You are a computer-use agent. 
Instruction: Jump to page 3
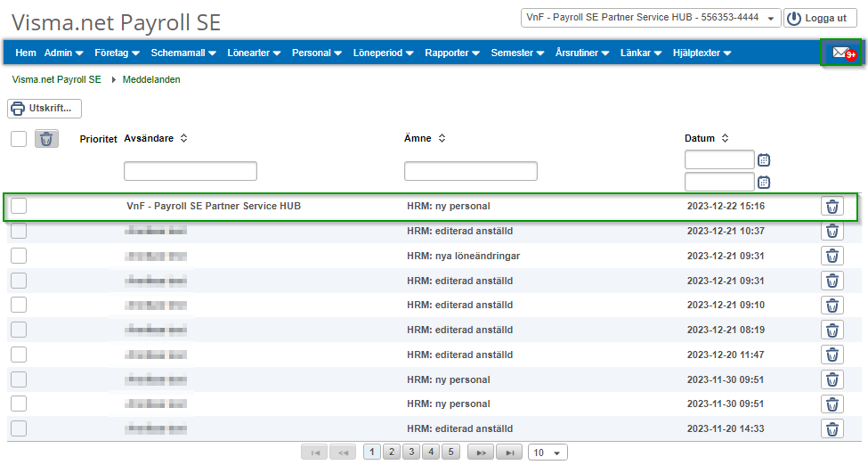(x=411, y=452)
